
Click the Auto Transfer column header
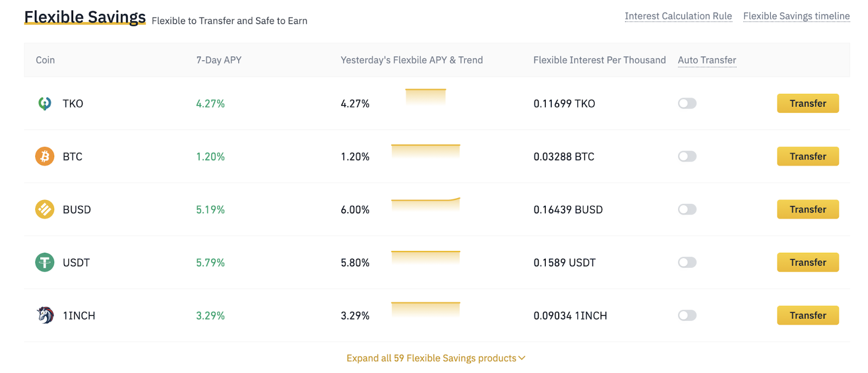tap(707, 60)
